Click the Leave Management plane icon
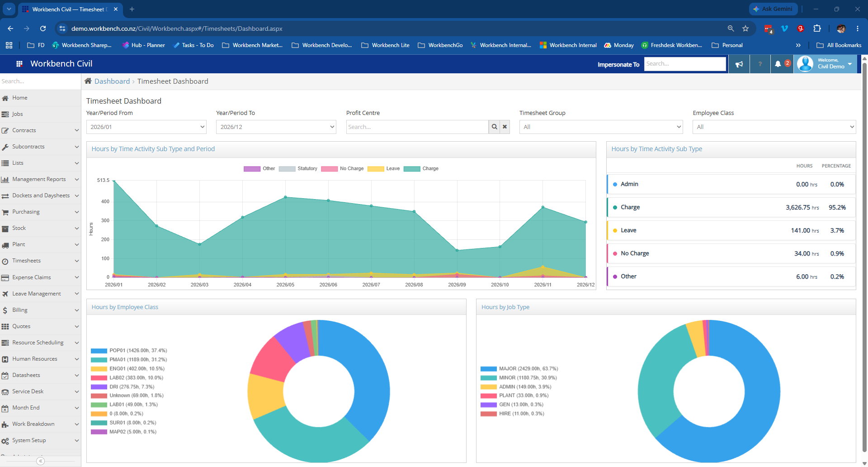The height and width of the screenshot is (467, 868). 5,294
